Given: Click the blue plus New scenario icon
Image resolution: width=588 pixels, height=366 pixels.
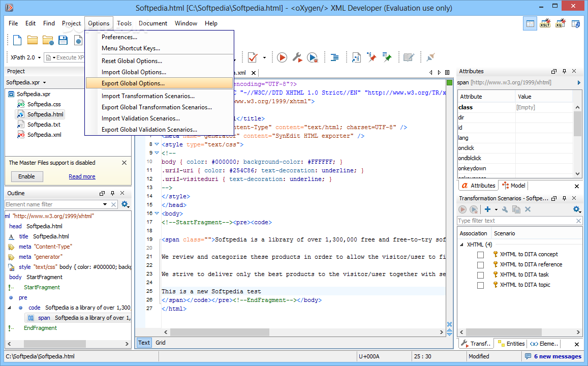Looking at the screenshot, I should (x=487, y=209).
